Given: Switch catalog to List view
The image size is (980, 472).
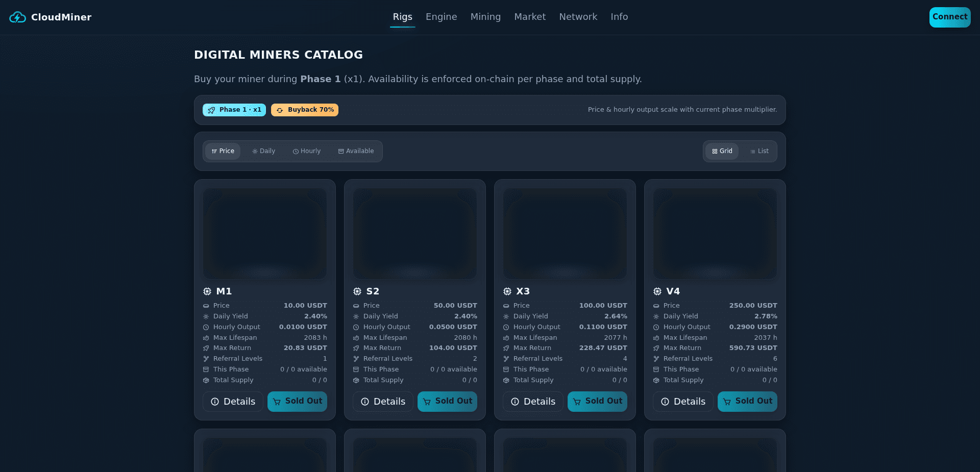Looking at the screenshot, I should 759,151.
